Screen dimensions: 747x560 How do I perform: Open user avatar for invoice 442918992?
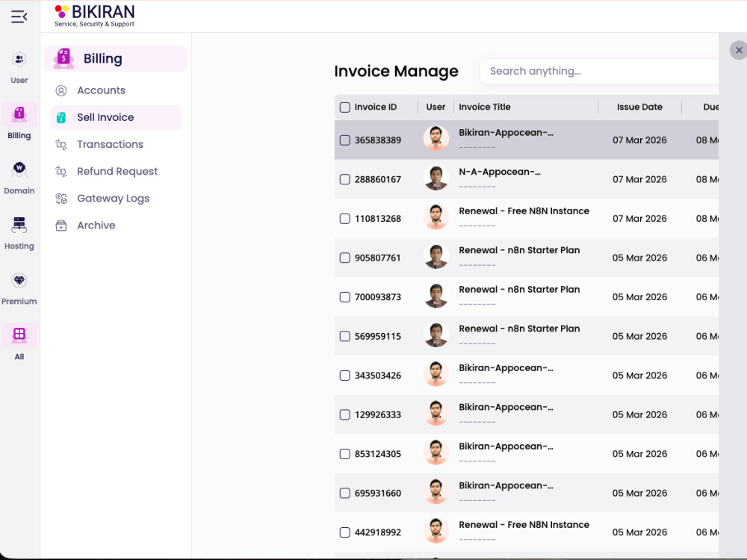tap(436, 530)
